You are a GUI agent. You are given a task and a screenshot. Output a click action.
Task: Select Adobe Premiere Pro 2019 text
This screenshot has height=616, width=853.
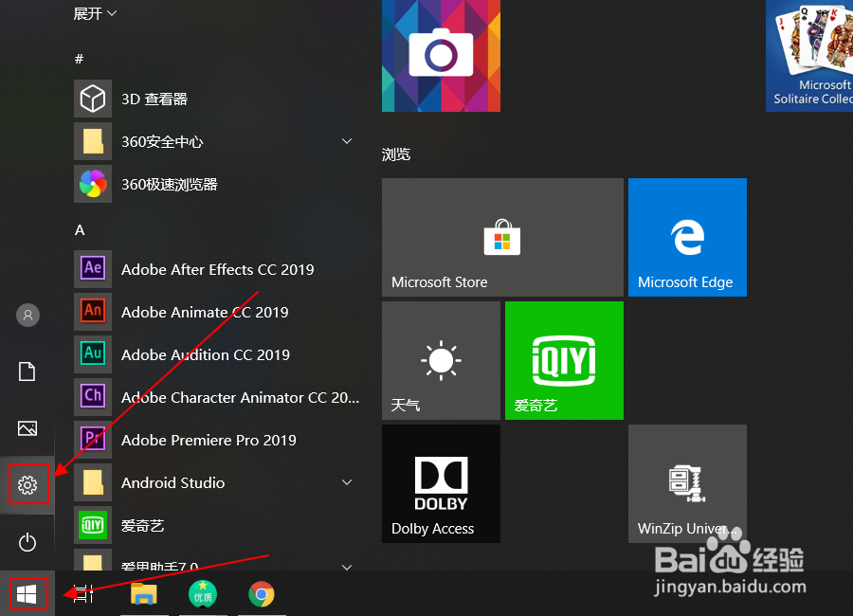pyautogui.click(x=209, y=440)
